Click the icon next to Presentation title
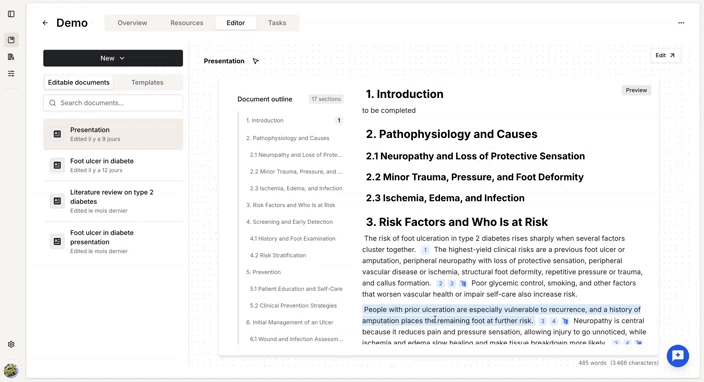 255,61
